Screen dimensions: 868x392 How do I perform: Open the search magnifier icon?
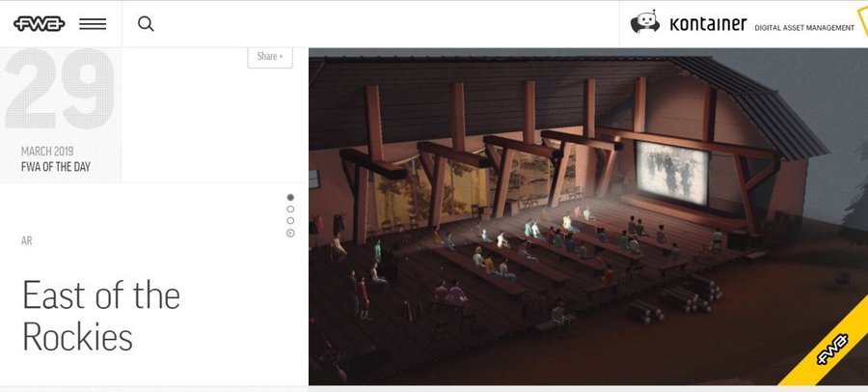pos(146,24)
